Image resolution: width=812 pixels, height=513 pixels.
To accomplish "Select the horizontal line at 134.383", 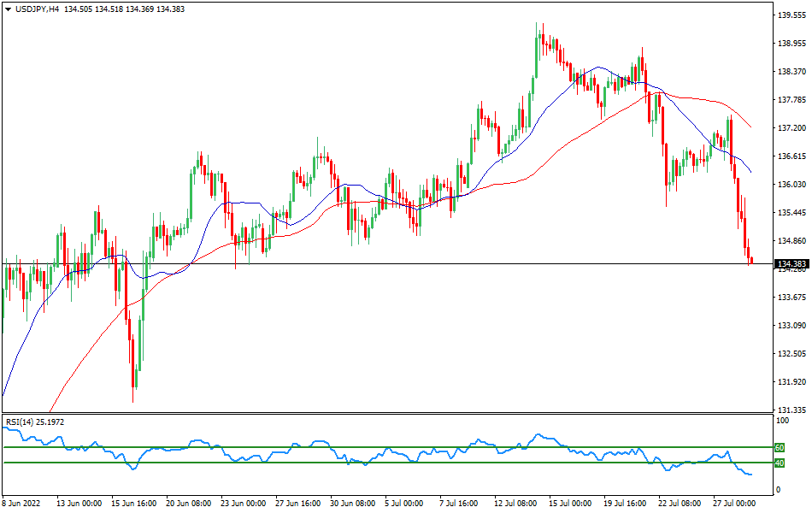I will pyautogui.click(x=427, y=265).
